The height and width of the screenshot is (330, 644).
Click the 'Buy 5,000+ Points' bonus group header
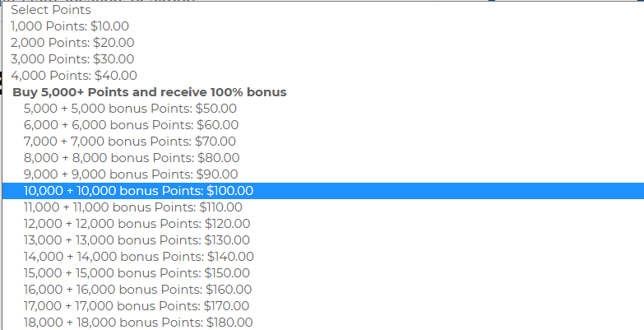point(150,92)
